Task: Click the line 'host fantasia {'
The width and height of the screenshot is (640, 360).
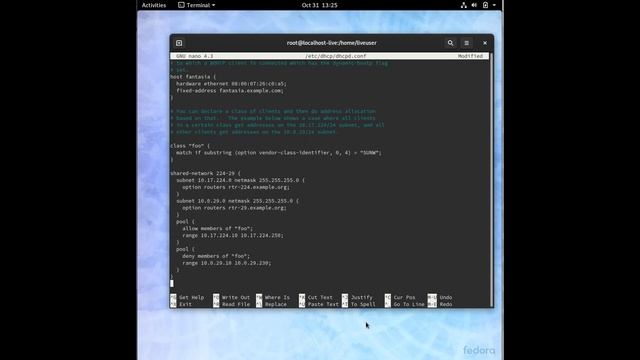Action: [193, 77]
